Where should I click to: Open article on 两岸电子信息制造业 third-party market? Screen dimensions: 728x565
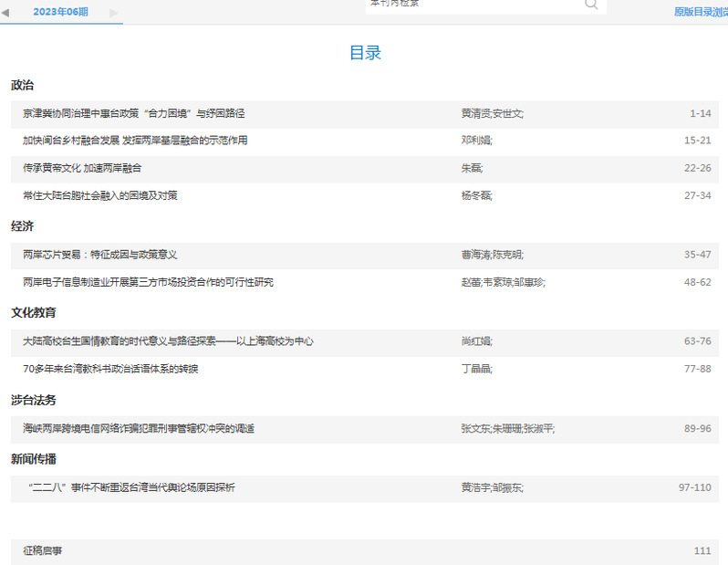click(x=148, y=282)
